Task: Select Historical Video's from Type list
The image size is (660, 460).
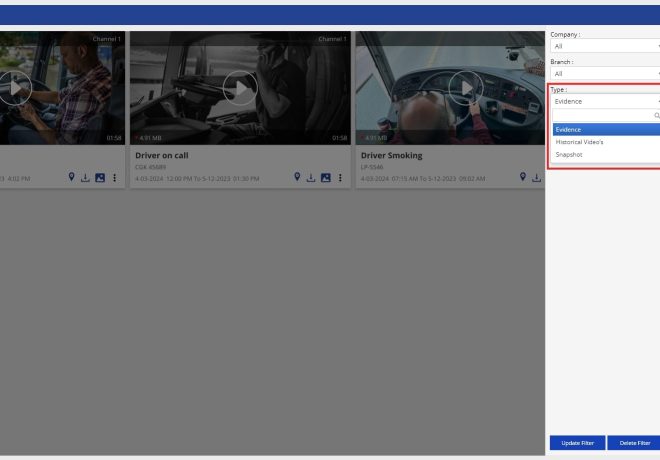Action: tap(580, 142)
